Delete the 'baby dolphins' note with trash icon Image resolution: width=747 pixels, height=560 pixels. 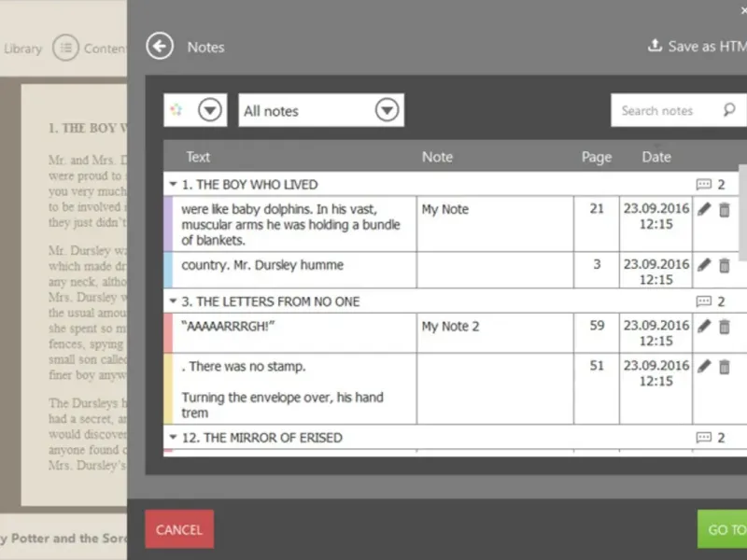coord(725,209)
